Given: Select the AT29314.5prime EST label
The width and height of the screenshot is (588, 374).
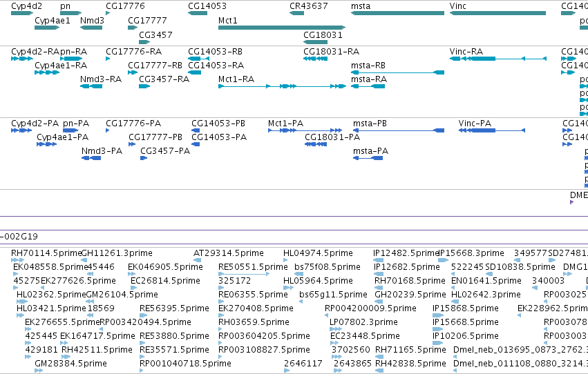Looking at the screenshot, I should coord(229,253).
